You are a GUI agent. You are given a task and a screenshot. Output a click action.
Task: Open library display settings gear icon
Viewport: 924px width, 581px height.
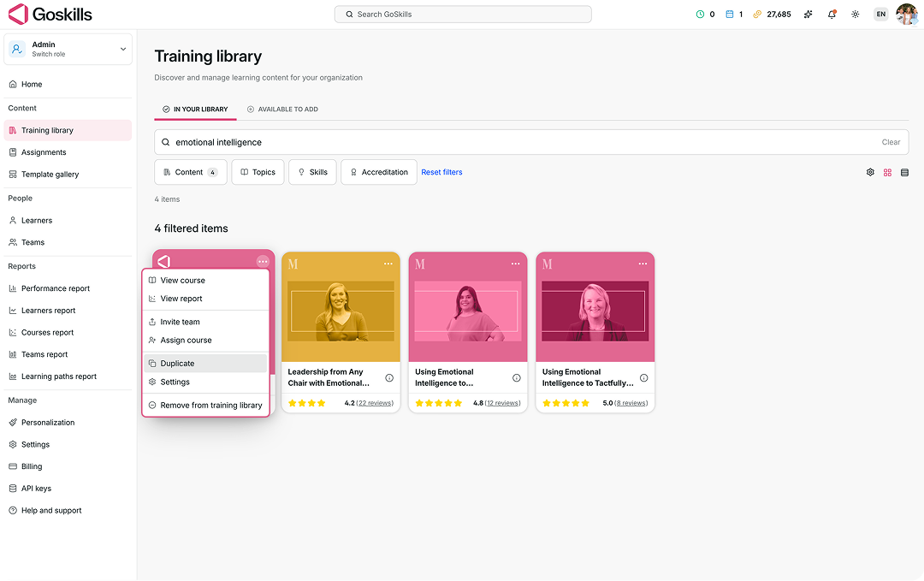click(x=870, y=173)
